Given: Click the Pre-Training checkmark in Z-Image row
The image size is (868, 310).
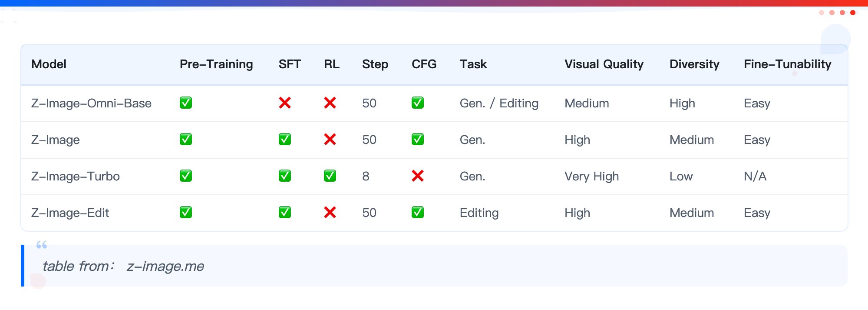Looking at the screenshot, I should [x=186, y=140].
